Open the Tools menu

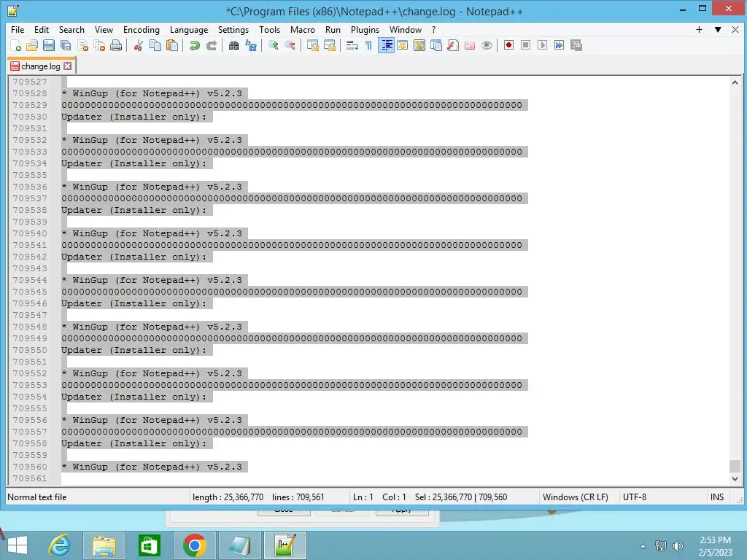pyautogui.click(x=269, y=29)
